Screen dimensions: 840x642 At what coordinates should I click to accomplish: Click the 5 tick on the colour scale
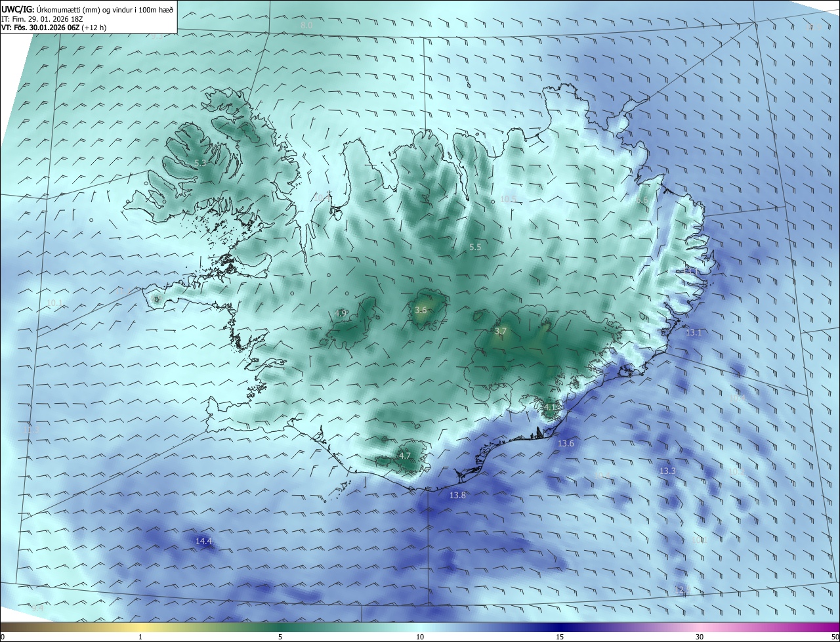(280, 637)
